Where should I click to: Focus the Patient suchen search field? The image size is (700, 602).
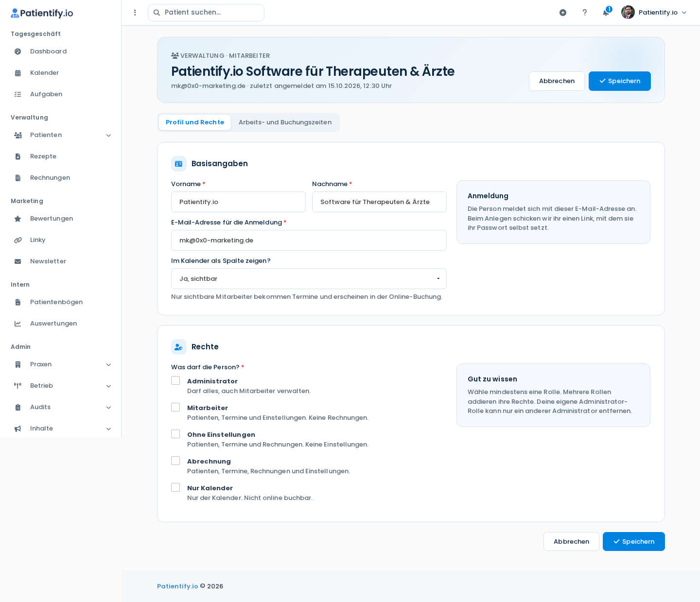pyautogui.click(x=206, y=13)
